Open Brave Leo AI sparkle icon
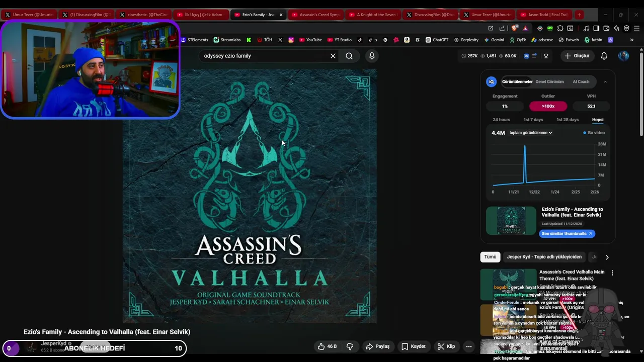This screenshot has height=362, width=644. coord(616,28)
